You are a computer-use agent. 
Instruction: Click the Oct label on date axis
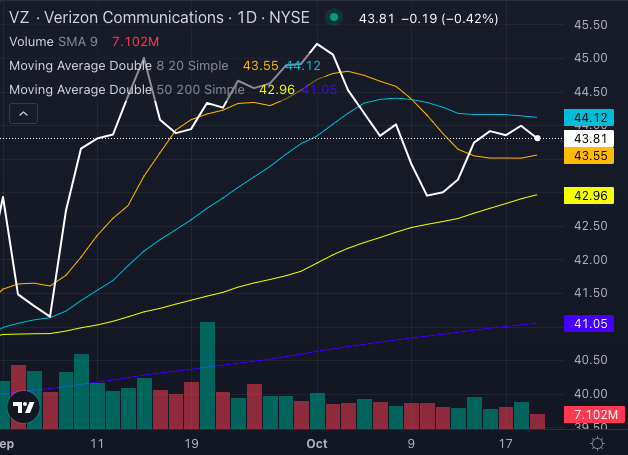pyautogui.click(x=318, y=443)
